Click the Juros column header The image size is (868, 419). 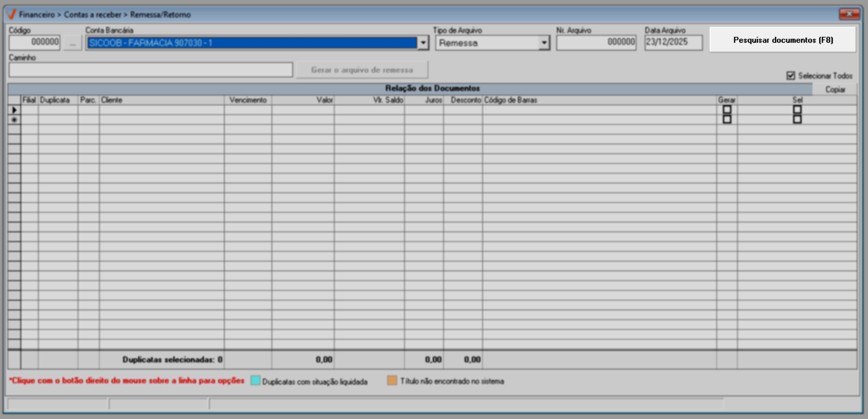pos(424,100)
